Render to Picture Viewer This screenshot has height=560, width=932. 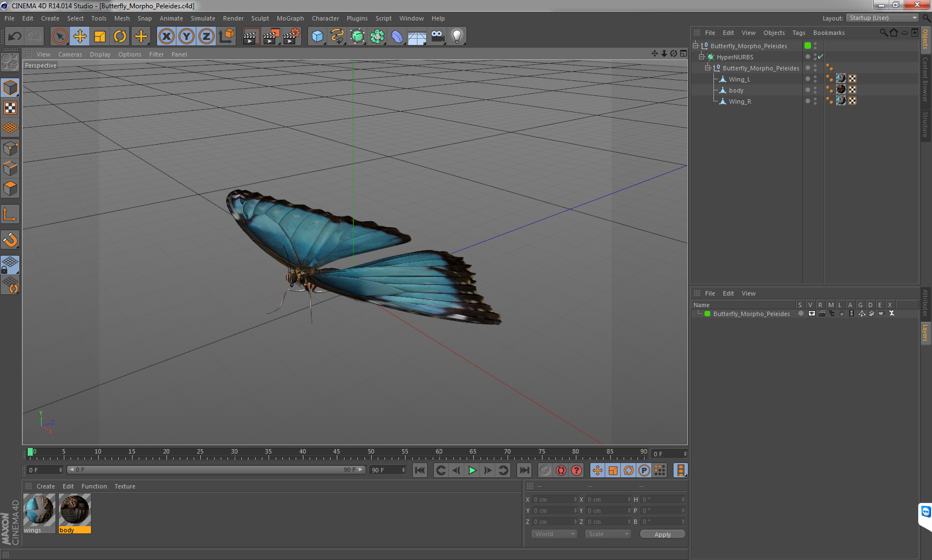[271, 37]
